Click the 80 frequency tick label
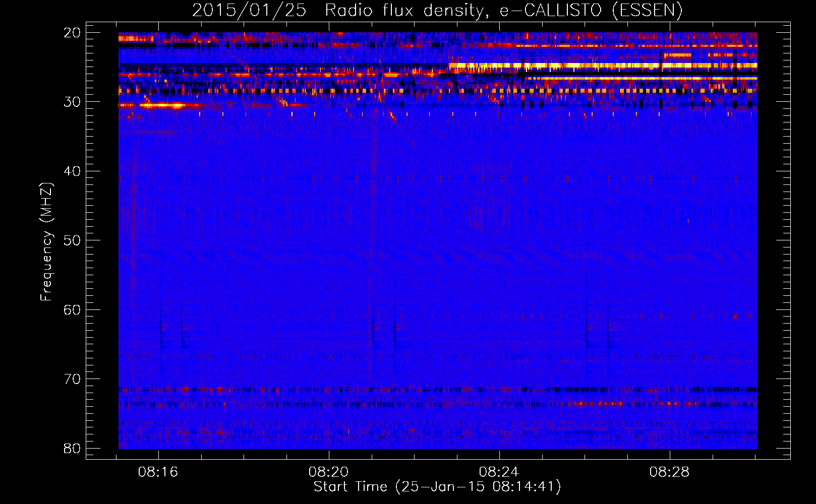The width and height of the screenshot is (816, 504). [73, 448]
